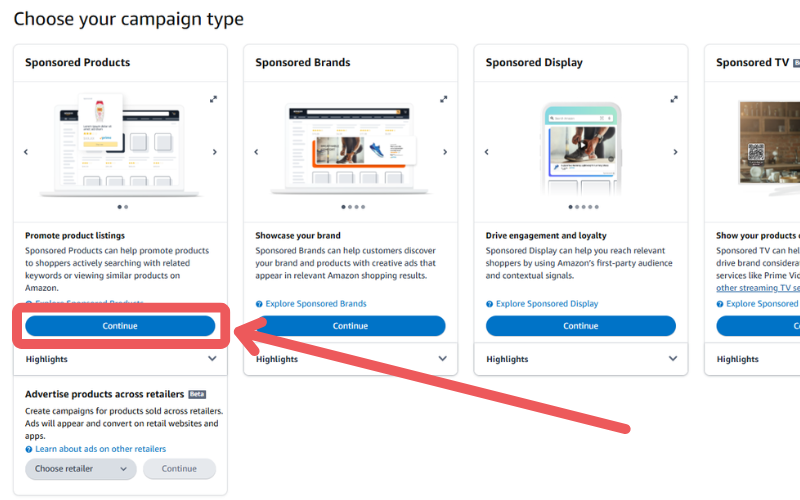The width and height of the screenshot is (800, 500).
Task: Advance to next Sponsored Display slide
Action: (x=676, y=152)
